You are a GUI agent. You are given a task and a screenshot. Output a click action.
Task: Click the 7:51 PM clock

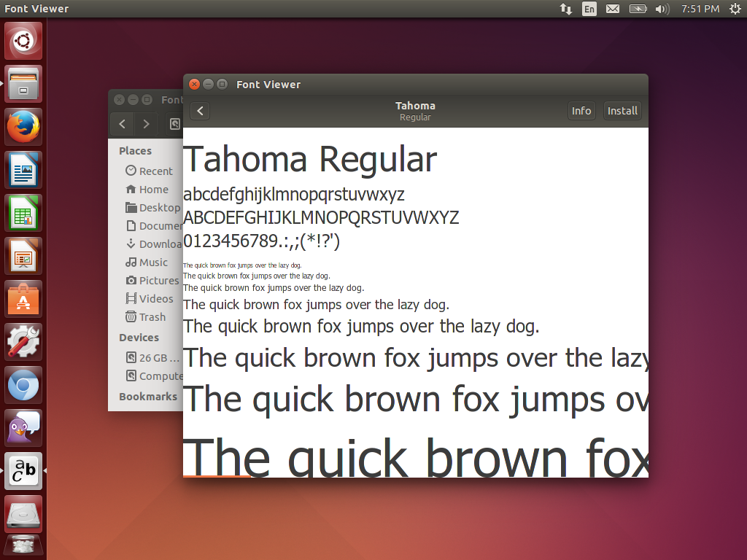tap(700, 9)
